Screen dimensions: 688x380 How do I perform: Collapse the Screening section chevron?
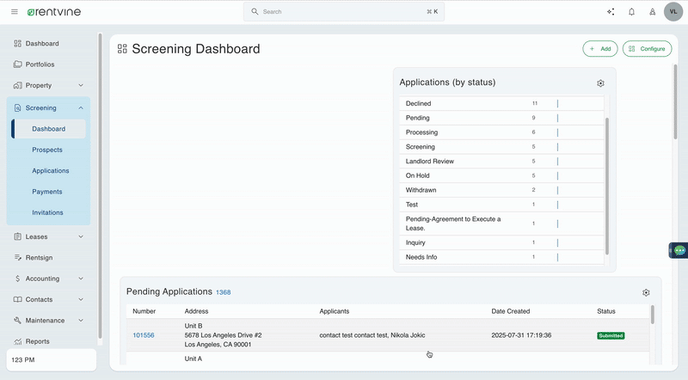(81, 108)
